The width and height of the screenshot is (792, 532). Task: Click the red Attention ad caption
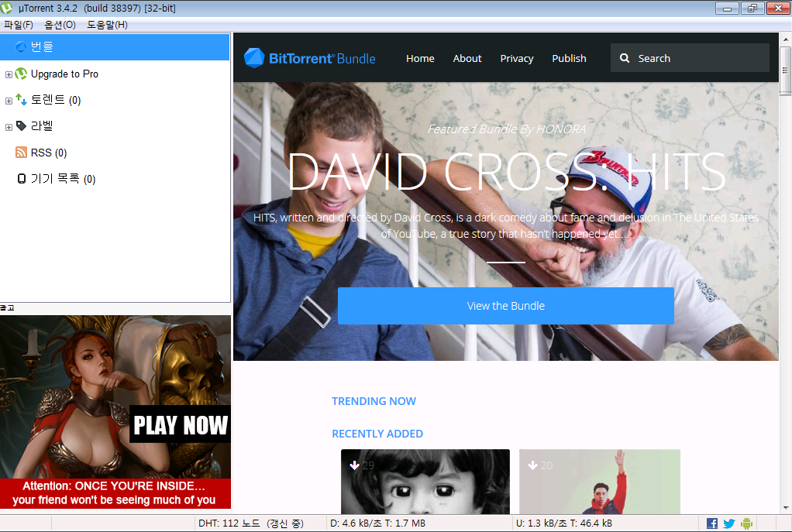coord(115,493)
